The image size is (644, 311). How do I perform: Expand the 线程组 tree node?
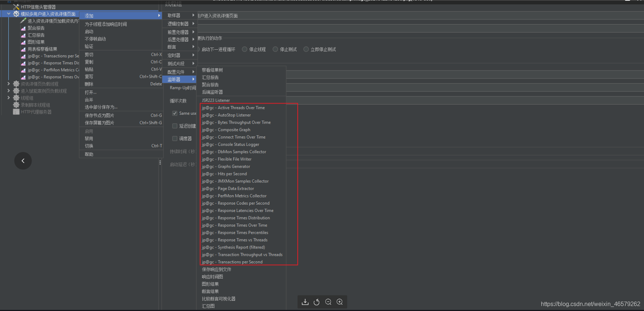[x=9, y=98]
